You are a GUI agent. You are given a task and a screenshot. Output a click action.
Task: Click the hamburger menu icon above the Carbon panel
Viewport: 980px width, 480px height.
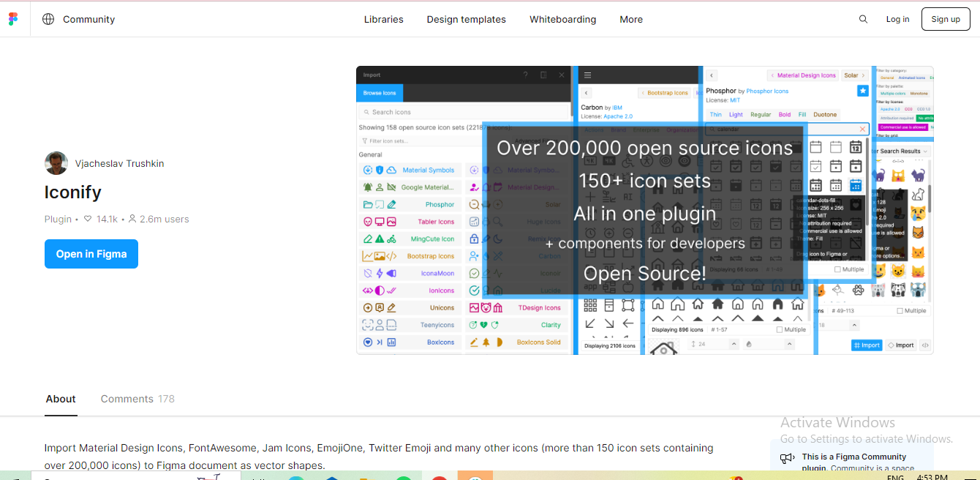click(587, 75)
